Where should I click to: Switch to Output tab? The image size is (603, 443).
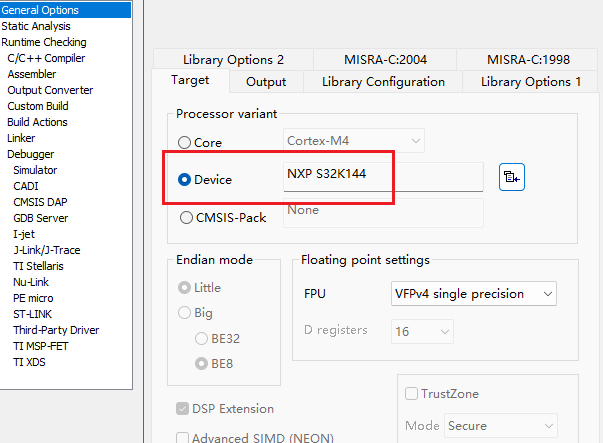(266, 82)
